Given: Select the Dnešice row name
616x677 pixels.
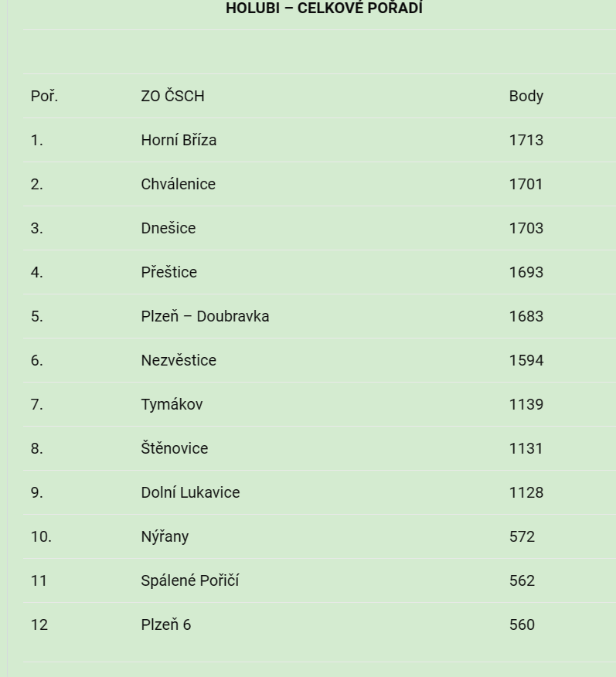Looking at the screenshot, I should [168, 228].
